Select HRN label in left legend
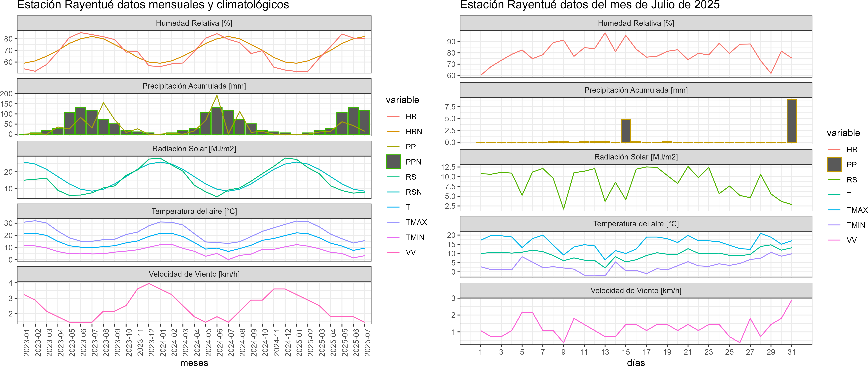868x366 pixels. click(414, 131)
